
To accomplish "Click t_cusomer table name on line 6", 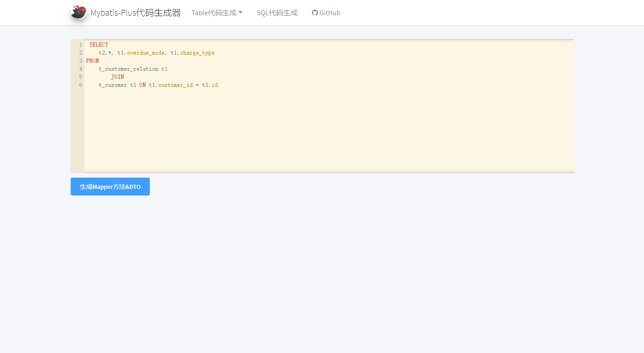I will [x=113, y=85].
